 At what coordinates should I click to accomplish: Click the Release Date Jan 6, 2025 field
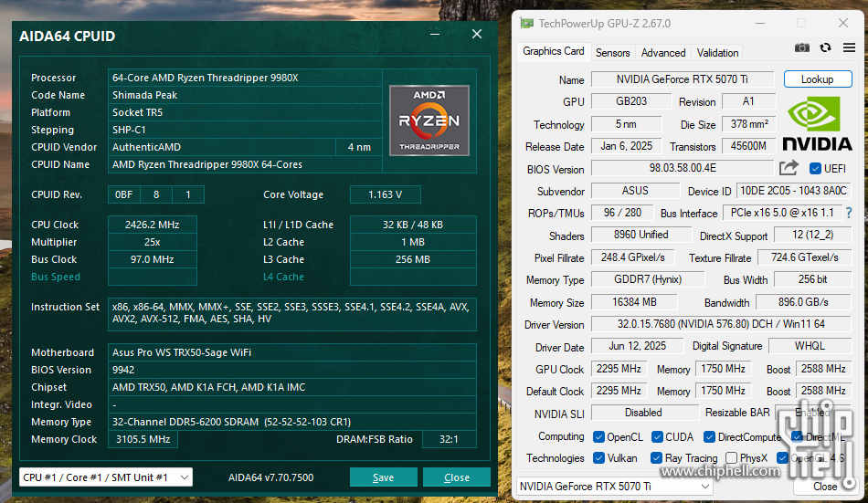[x=627, y=146]
